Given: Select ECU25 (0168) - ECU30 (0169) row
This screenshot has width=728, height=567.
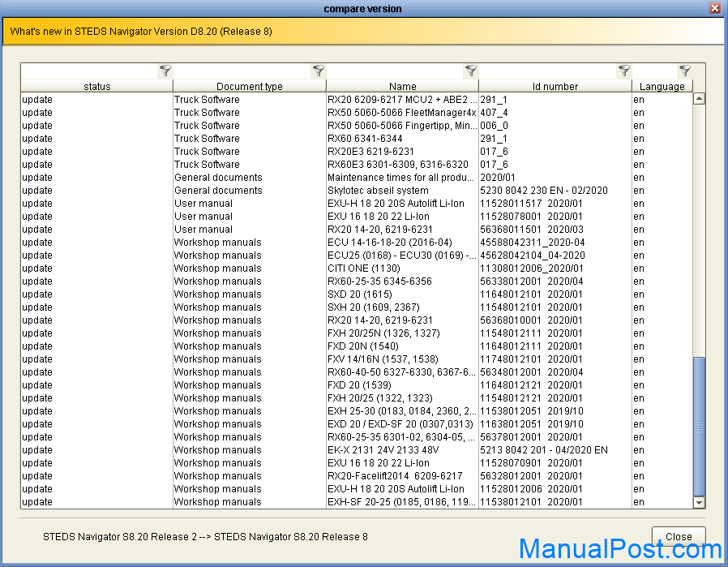Looking at the screenshot, I should click(357, 256).
